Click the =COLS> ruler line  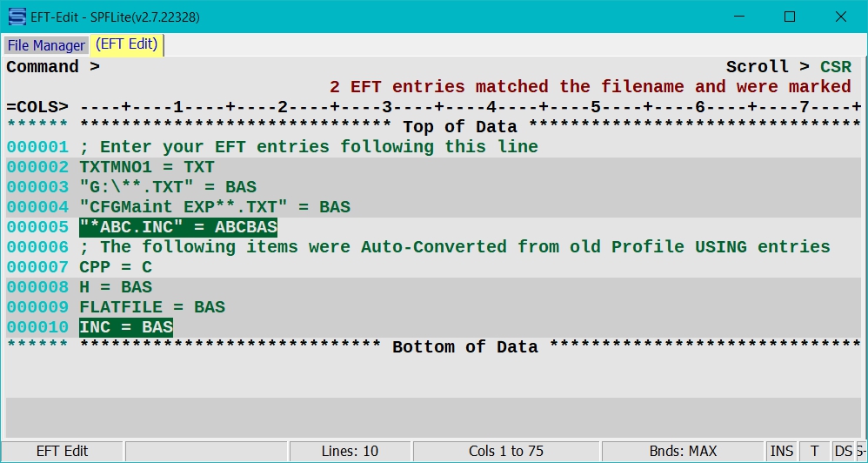pyautogui.click(x=433, y=107)
